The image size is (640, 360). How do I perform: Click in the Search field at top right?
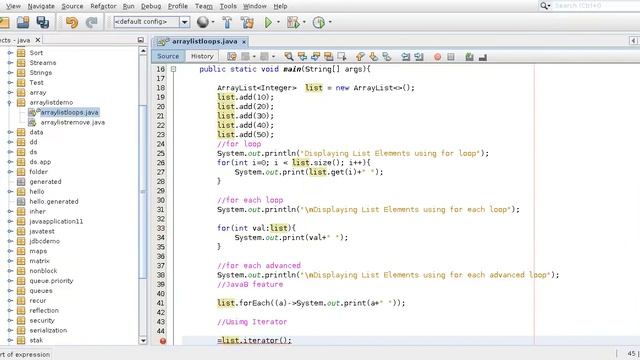pyautogui.click(x=596, y=5)
